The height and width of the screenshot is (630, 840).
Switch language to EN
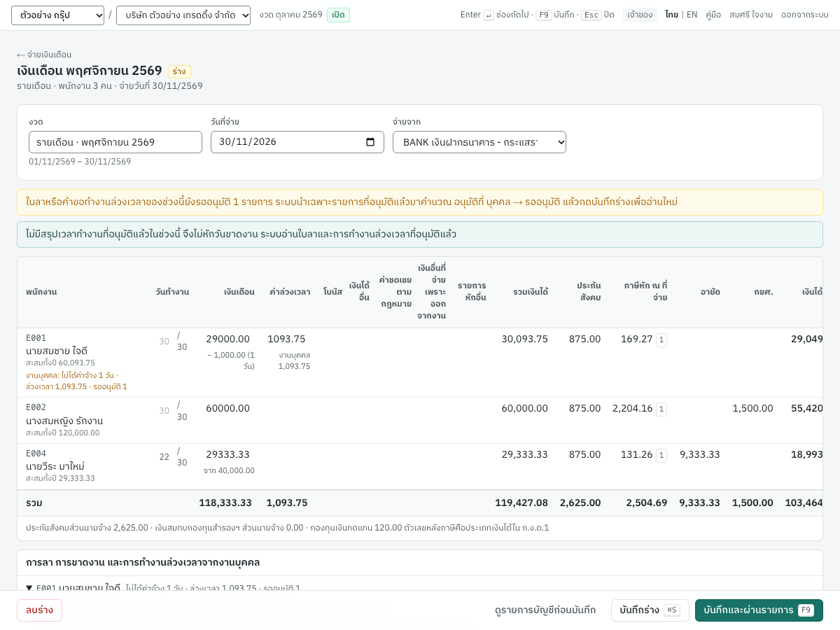(692, 15)
